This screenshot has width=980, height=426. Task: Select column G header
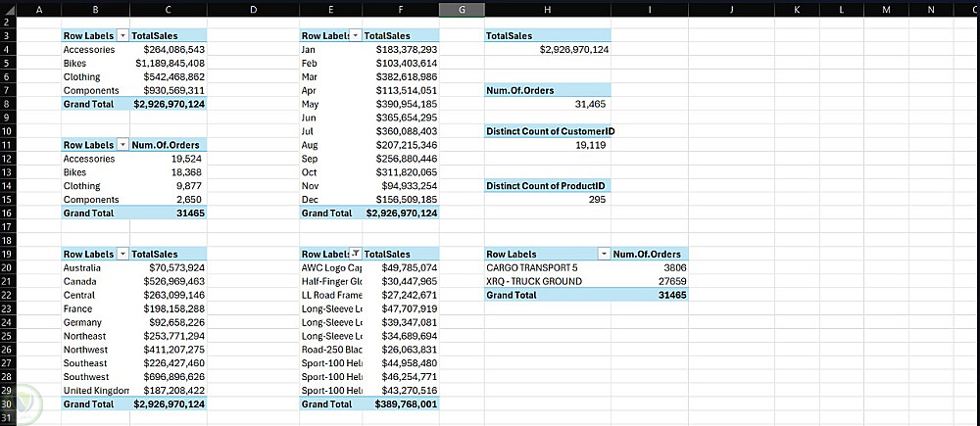click(462, 10)
